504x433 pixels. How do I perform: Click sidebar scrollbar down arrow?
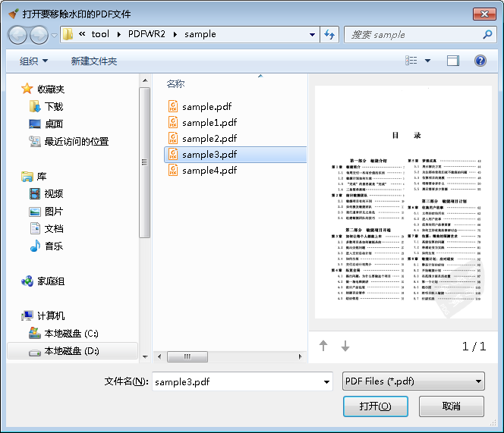click(x=145, y=356)
